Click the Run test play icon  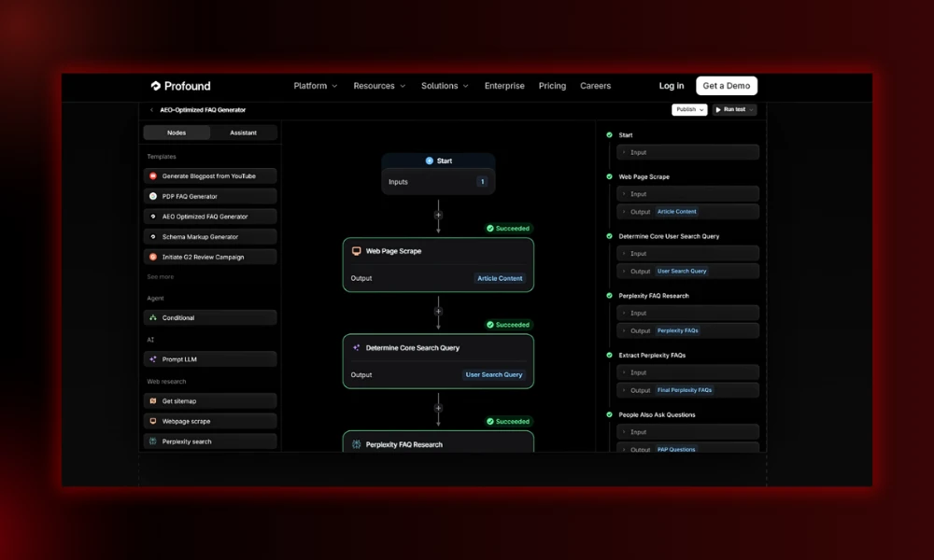pyautogui.click(x=718, y=110)
